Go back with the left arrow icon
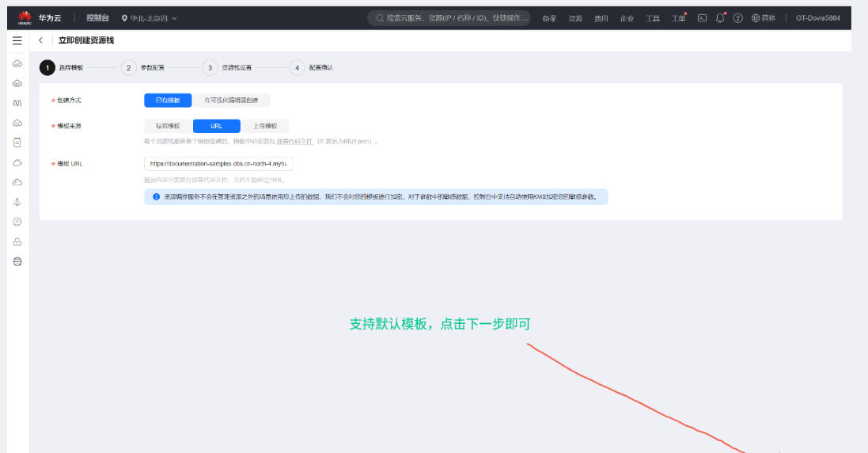Viewport: 868px width, 453px height. (40, 40)
